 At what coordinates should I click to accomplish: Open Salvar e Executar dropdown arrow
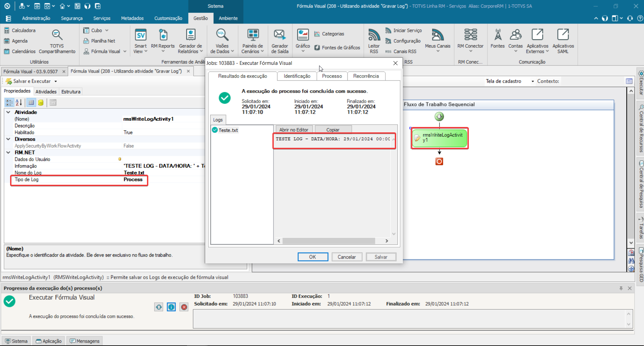click(x=55, y=81)
